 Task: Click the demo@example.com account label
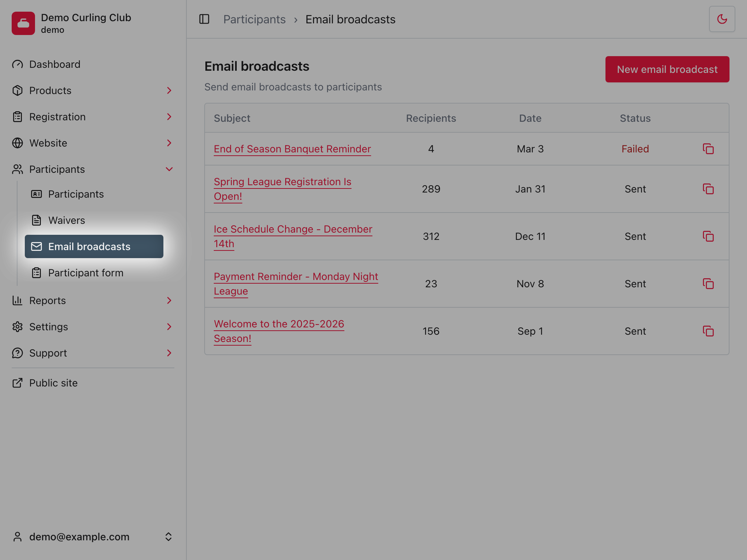pyautogui.click(x=79, y=537)
